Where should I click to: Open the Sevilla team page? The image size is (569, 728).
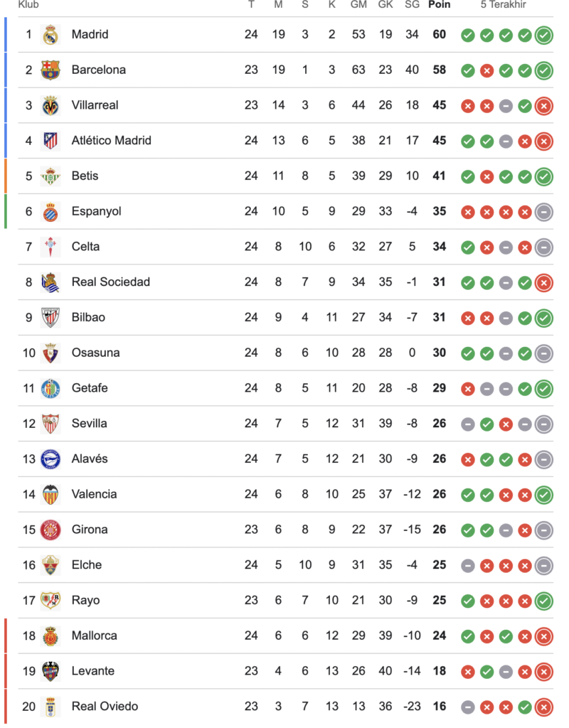89,423
